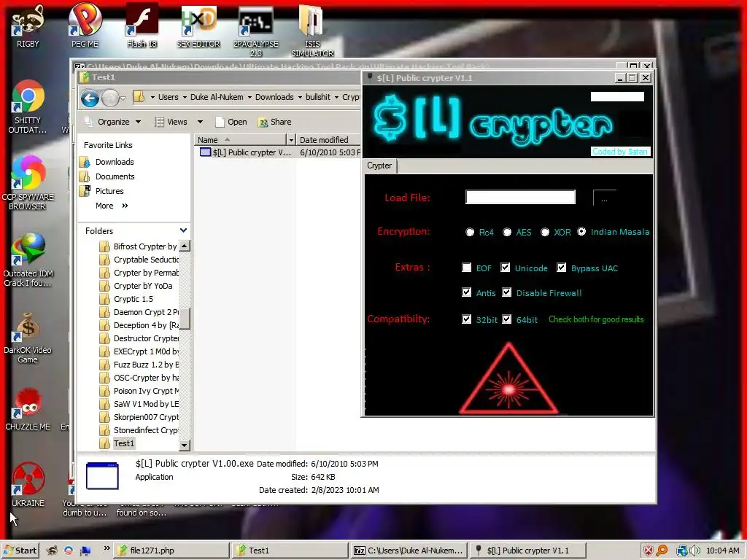Click the Load File input field

click(x=520, y=197)
